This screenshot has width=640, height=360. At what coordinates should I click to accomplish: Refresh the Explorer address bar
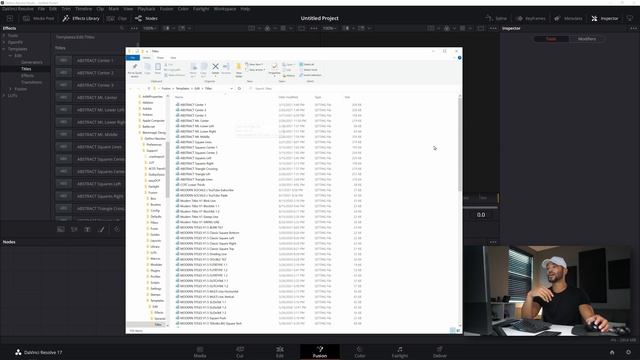click(x=240, y=89)
